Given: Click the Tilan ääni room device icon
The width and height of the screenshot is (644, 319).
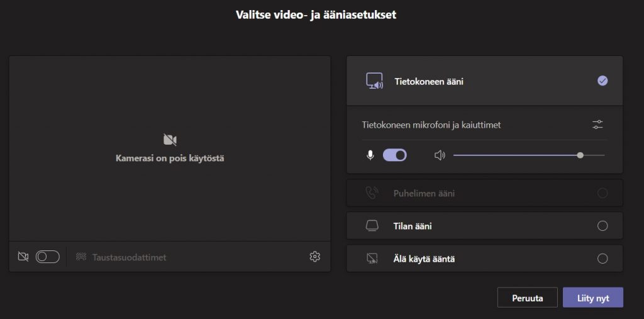Looking at the screenshot, I should [x=372, y=226].
